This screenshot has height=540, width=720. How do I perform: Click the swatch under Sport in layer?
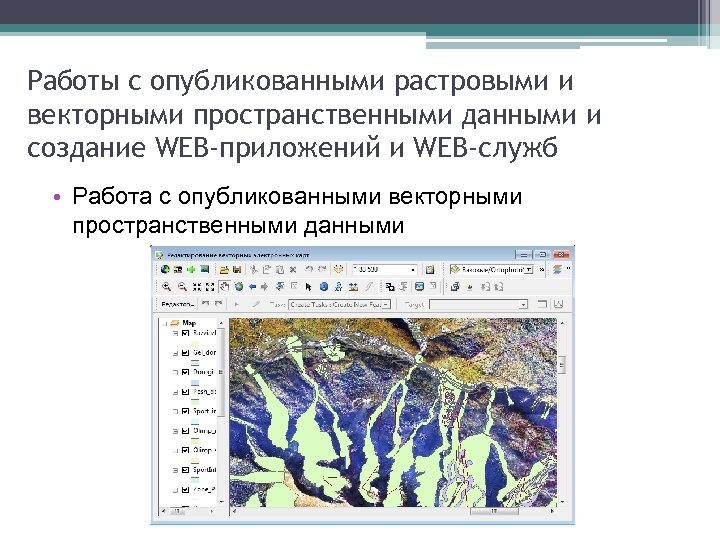pos(195,422)
